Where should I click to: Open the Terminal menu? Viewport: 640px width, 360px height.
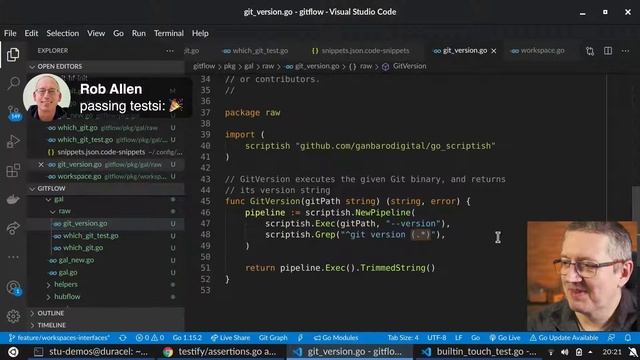tap(169, 33)
